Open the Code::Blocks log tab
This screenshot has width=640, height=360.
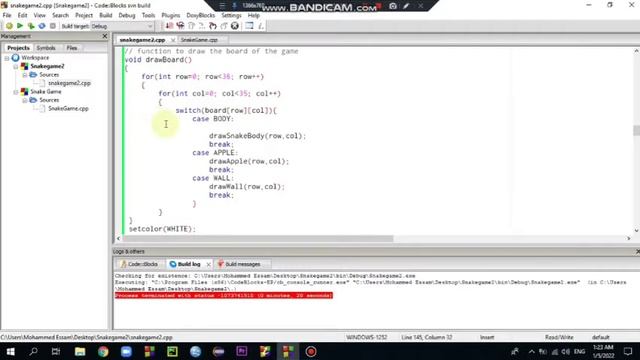point(139,264)
